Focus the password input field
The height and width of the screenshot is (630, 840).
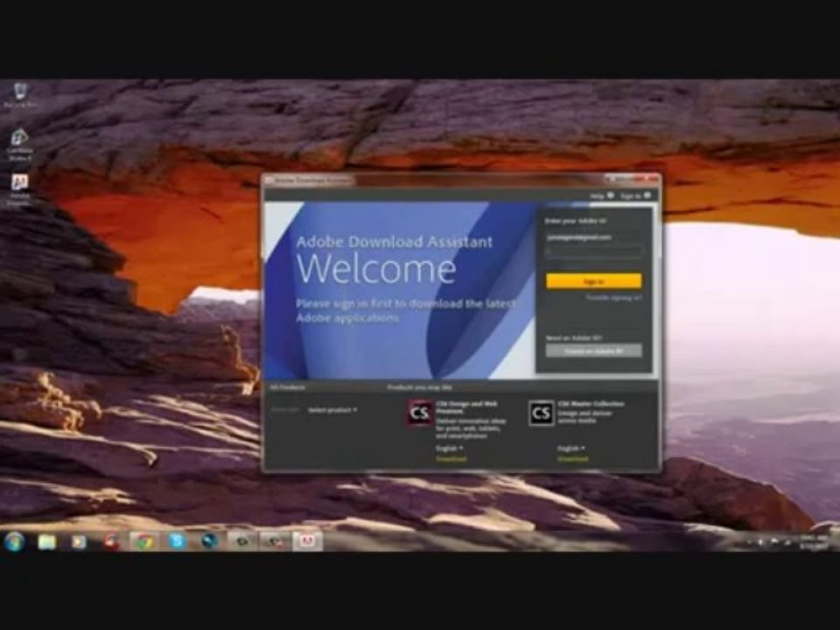(x=593, y=252)
